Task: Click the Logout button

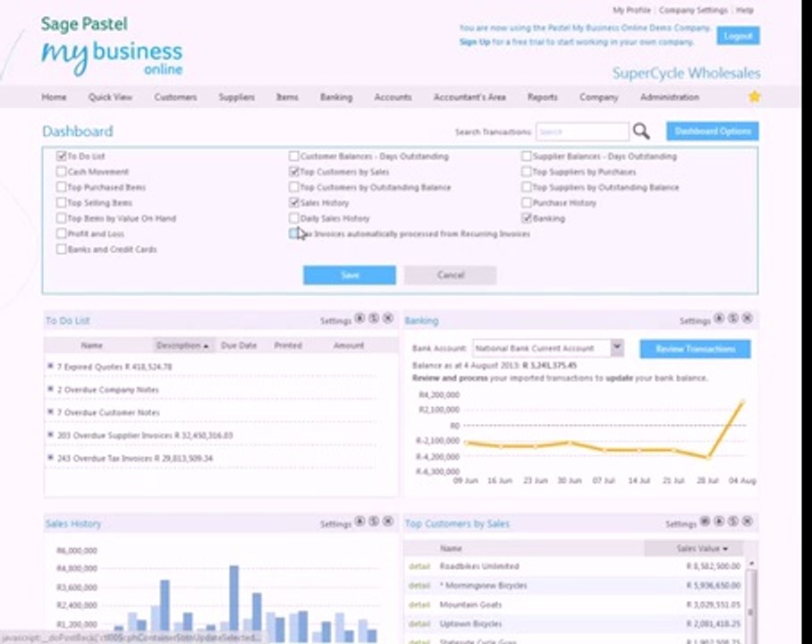Action: click(x=738, y=36)
